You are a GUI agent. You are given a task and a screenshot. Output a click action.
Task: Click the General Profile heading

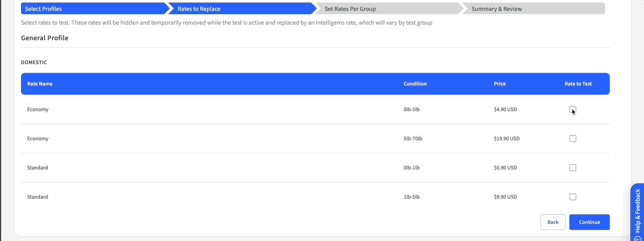[45, 38]
